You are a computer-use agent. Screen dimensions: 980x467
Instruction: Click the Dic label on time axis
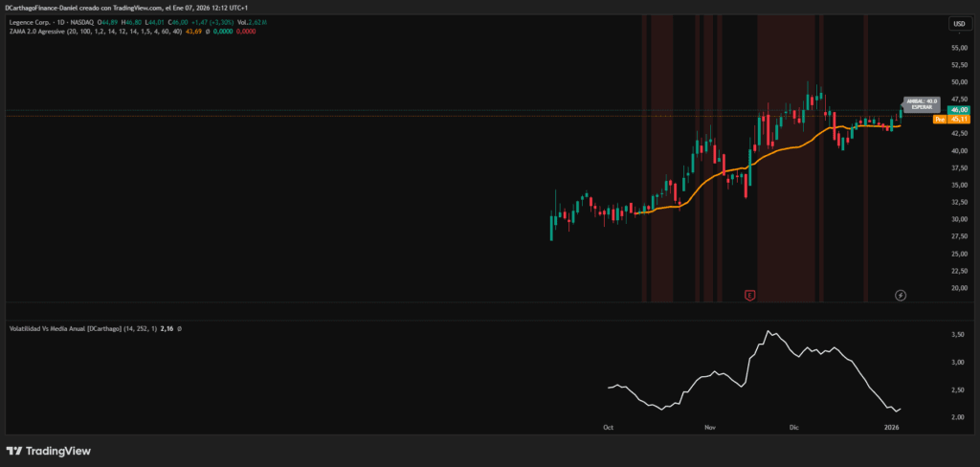click(793, 427)
